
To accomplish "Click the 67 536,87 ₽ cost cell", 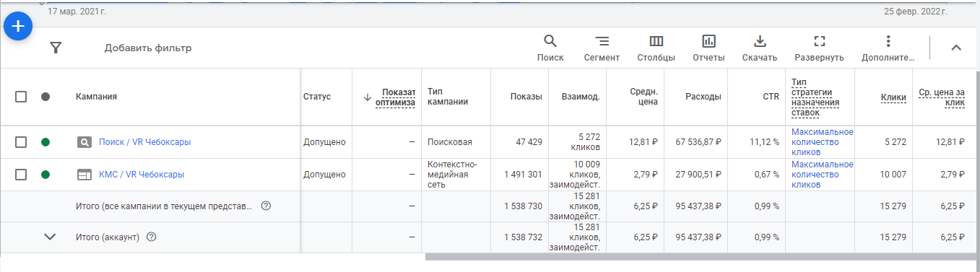I will [x=698, y=142].
